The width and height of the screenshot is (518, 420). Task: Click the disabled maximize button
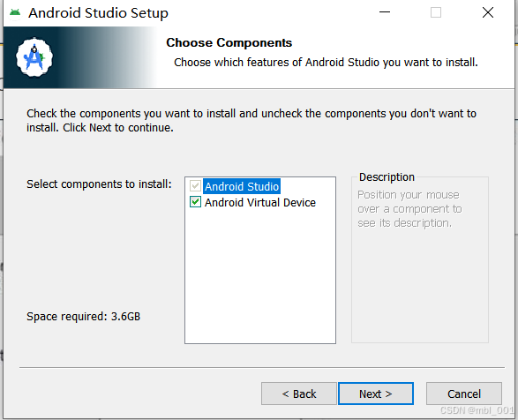[x=436, y=12]
